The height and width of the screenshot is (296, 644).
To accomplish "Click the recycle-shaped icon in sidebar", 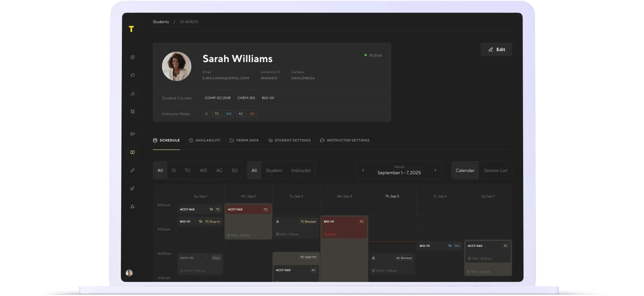I will 132,207.
